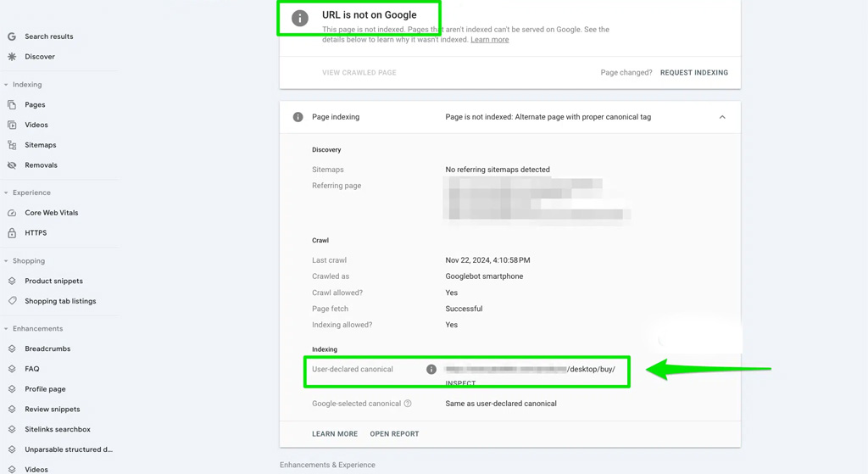The width and height of the screenshot is (868, 474).
Task: Open the Removals tool
Action: 41,165
